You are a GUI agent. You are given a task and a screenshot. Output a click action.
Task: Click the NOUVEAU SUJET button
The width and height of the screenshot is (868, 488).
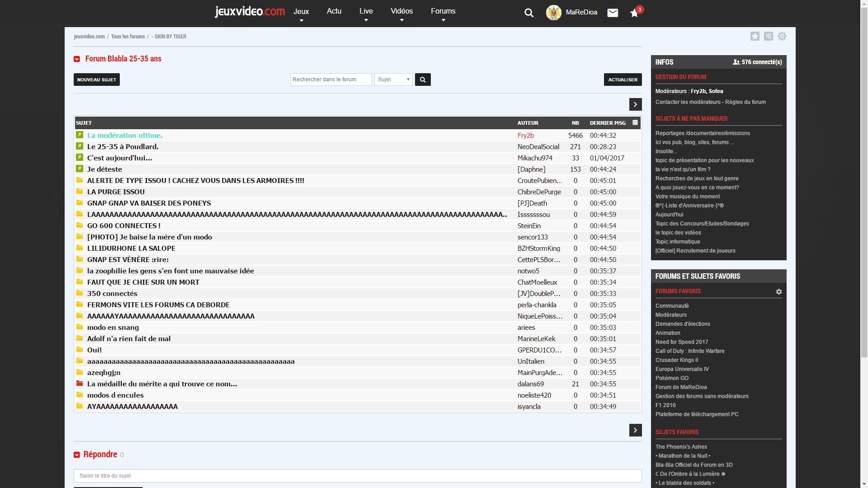coord(97,80)
